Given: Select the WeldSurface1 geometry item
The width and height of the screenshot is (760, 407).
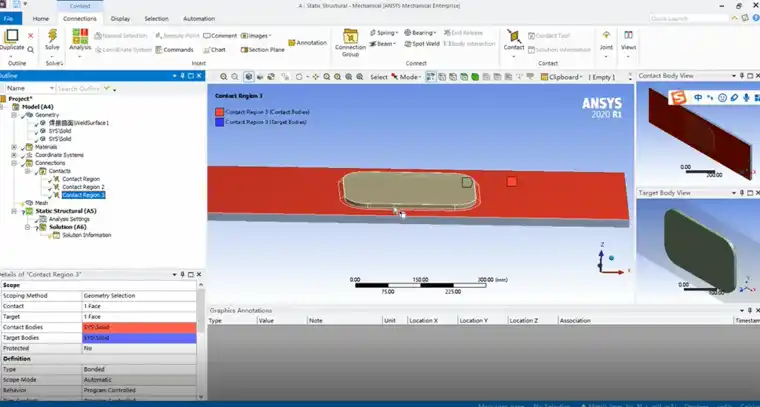Looking at the screenshot, I should pyautogui.click(x=79, y=123).
